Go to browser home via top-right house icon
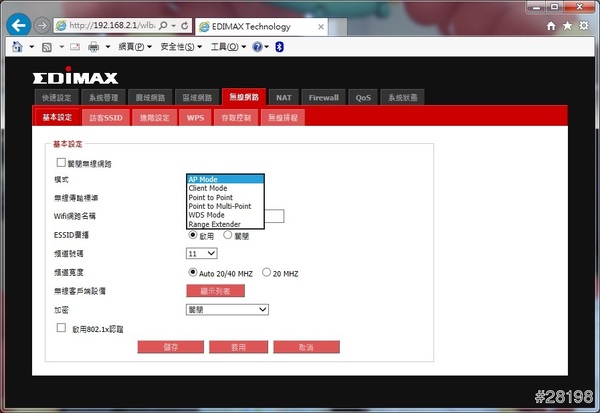The width and height of the screenshot is (600, 413). tap(551, 26)
